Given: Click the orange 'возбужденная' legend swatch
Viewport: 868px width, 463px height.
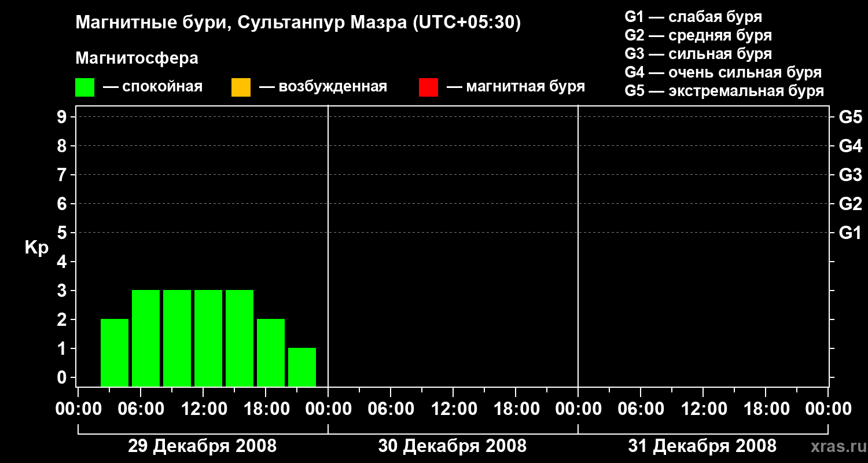Looking at the screenshot, I should pos(241,87).
